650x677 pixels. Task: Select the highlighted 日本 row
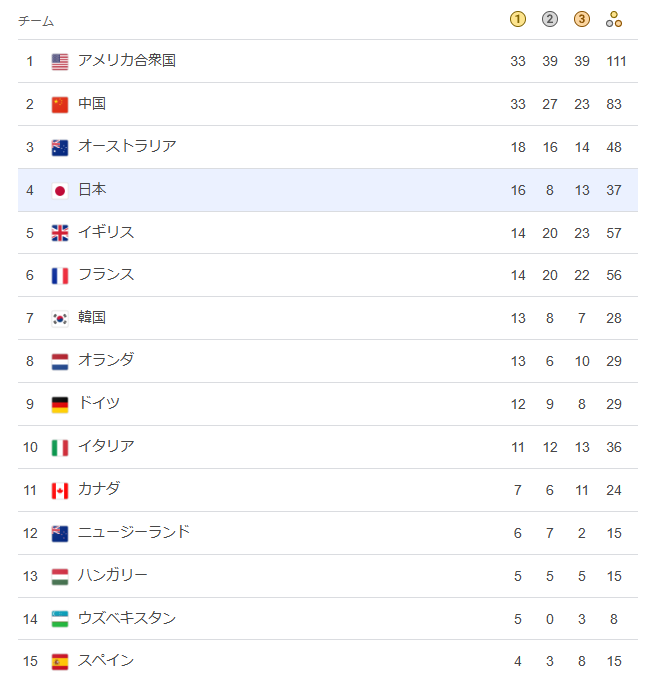(x=328, y=190)
